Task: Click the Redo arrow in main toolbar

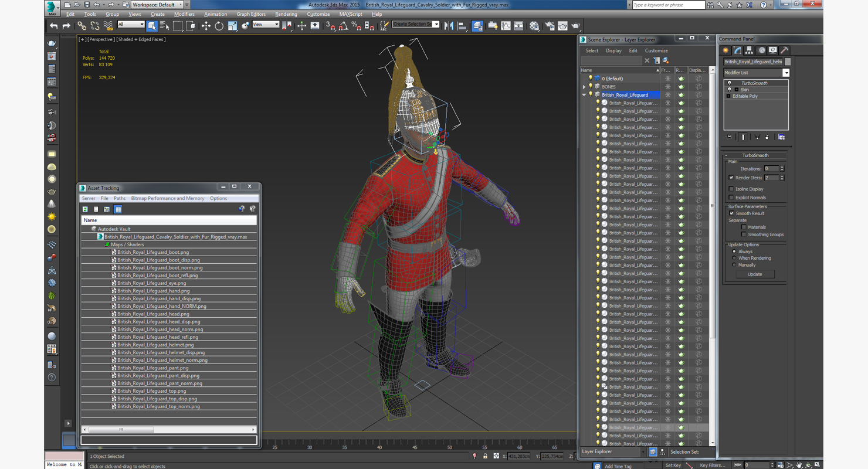Action: (66, 26)
